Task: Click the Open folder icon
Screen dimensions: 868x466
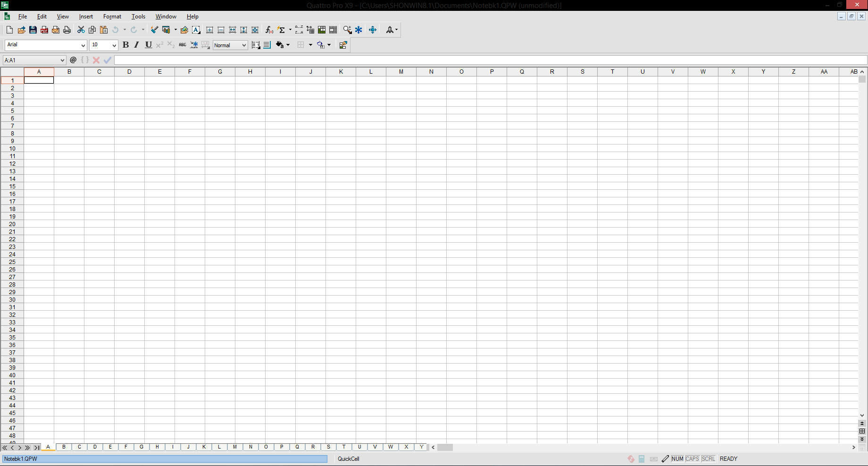Action: click(22, 30)
